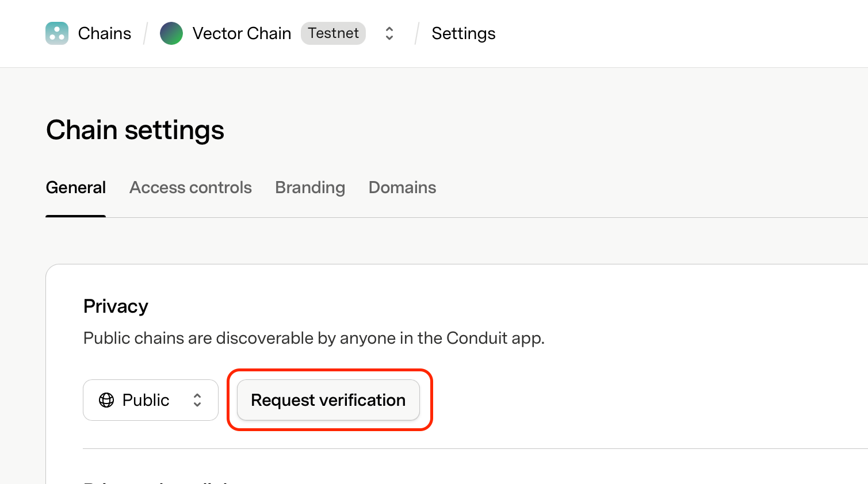Switch to the Access controls tab
Image resolution: width=868 pixels, height=484 pixels.
tap(190, 187)
